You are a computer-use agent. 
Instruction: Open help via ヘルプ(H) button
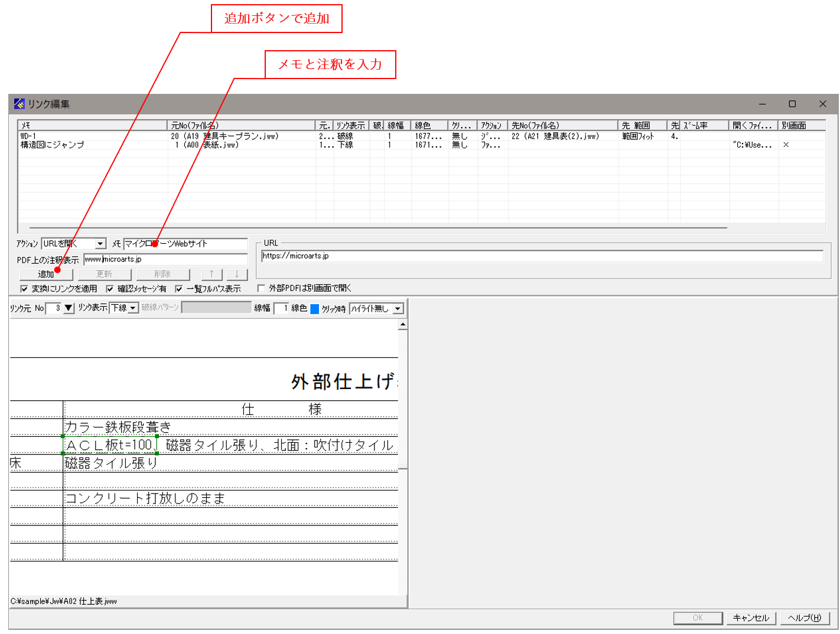(803, 618)
